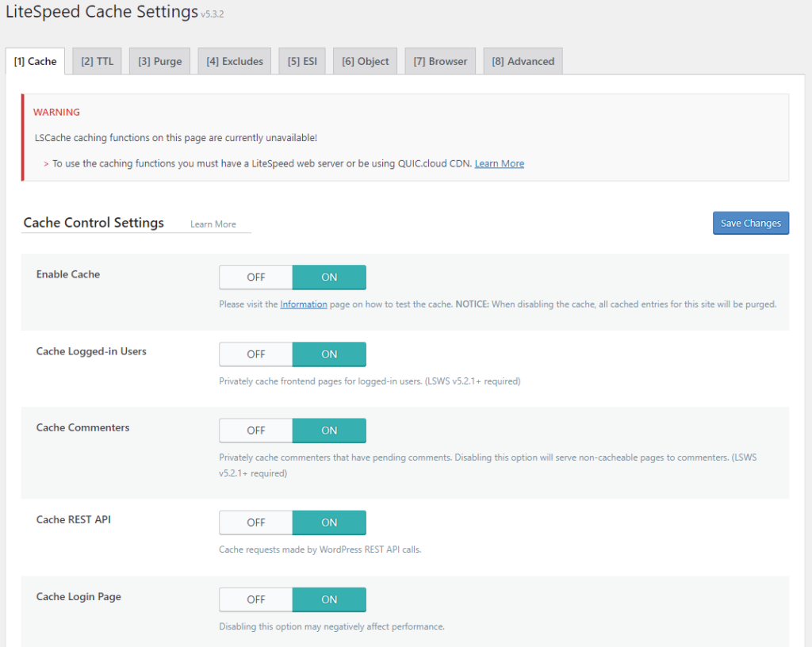Turn Enable Cache OFF
Viewport: 812px width, 647px height.
coord(256,278)
